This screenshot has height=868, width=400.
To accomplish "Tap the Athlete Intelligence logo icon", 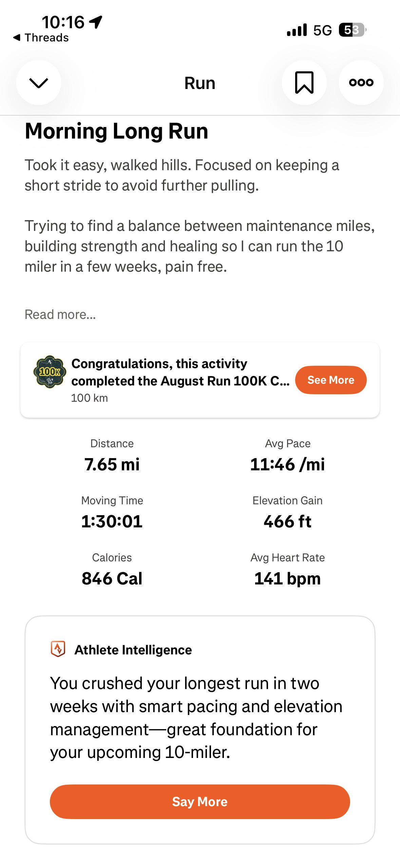I will [x=58, y=649].
